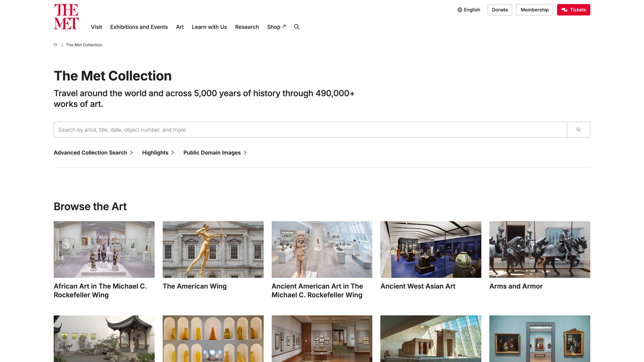Open Ancient American Art thumbnail image
Screen dimensions: 644x362
pos(322,249)
